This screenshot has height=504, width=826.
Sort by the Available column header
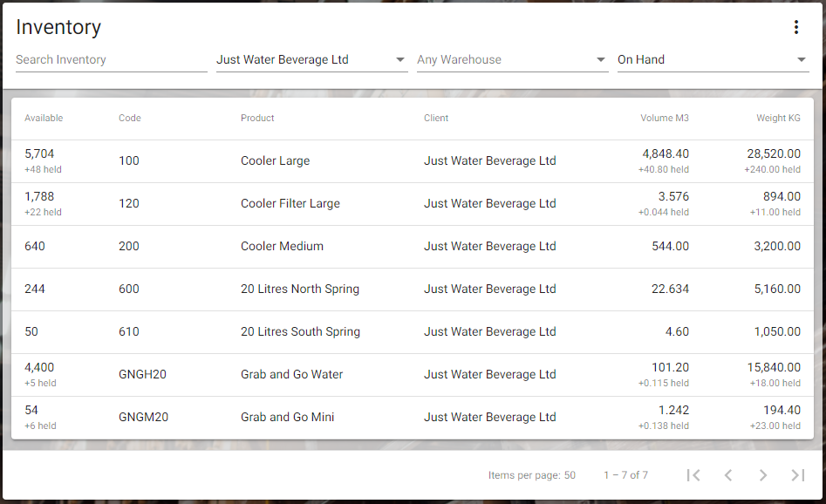click(44, 118)
